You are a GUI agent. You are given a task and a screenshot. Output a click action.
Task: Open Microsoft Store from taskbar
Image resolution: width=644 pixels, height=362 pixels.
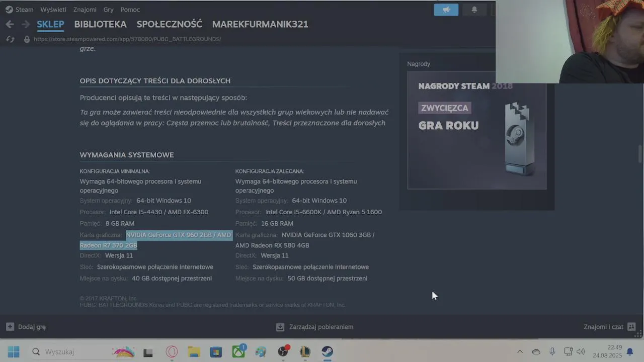216,352
